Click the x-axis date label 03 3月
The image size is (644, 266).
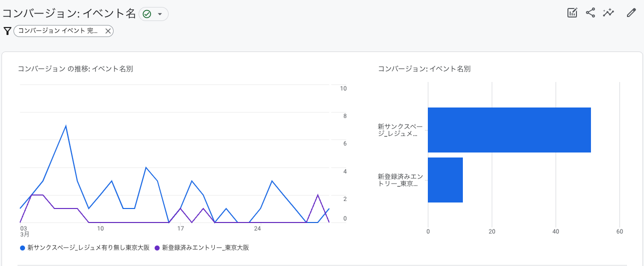click(24, 231)
